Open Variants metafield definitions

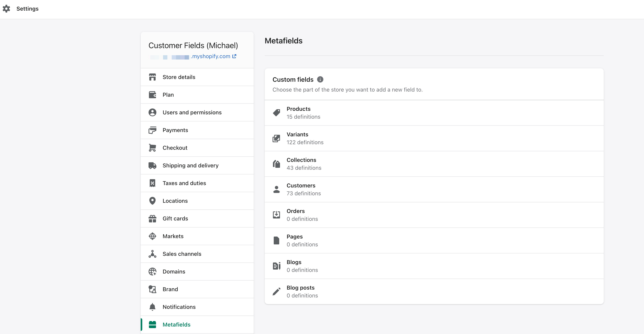pos(434,138)
